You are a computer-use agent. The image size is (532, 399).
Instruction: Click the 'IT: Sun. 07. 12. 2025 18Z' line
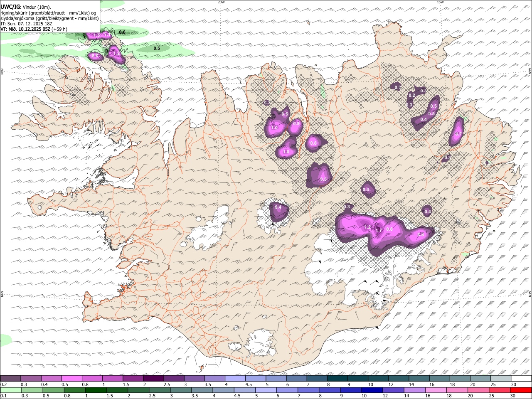27,24
